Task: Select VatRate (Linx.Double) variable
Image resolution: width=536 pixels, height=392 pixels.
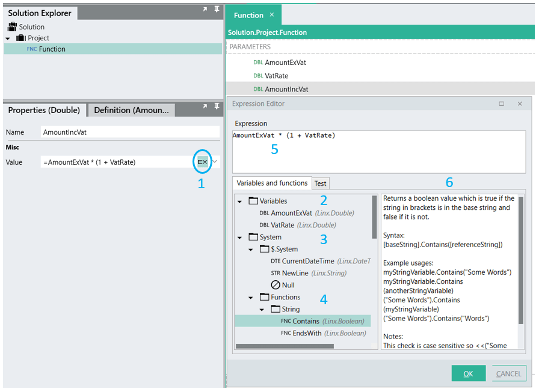Action: coord(297,225)
